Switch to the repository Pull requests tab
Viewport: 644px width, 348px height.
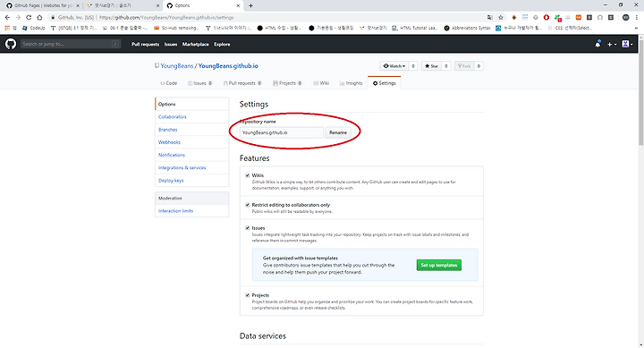(242, 83)
